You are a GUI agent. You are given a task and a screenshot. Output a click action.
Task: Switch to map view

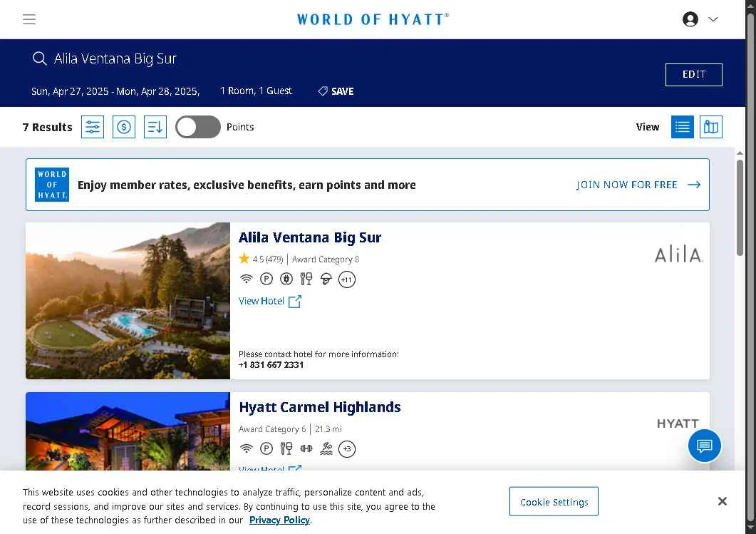[710, 127]
